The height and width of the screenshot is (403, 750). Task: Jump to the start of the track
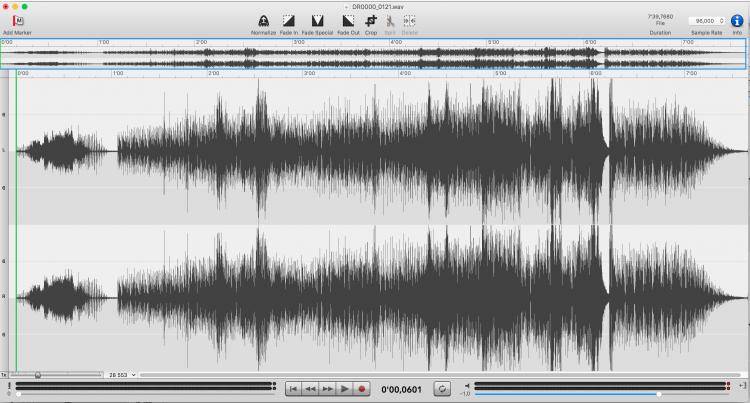pos(293,388)
